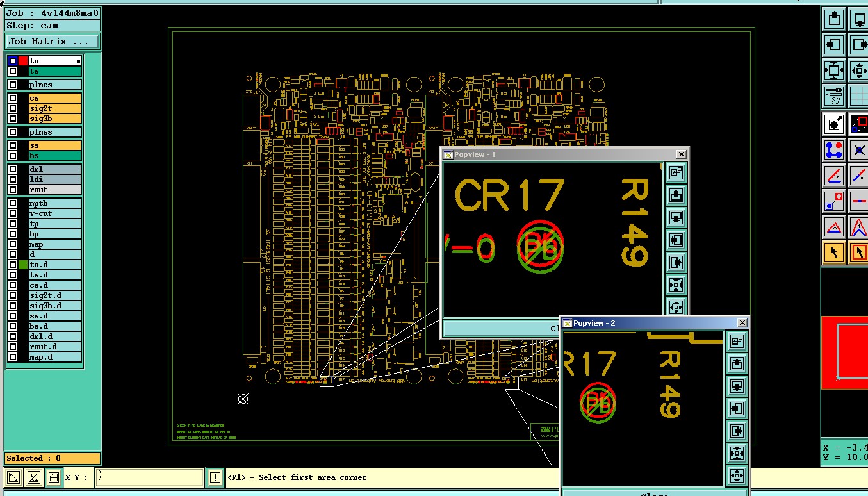
Task: Click pan left icon in Popview 1
Action: pos(676,240)
